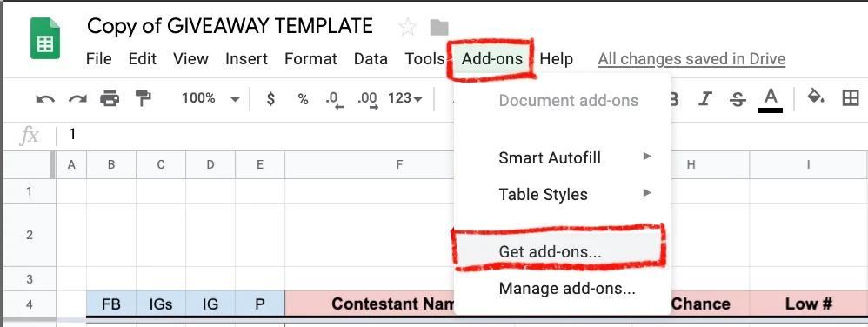This screenshot has width=868, height=327.
Task: Select the IGs header cell
Action: click(x=161, y=304)
